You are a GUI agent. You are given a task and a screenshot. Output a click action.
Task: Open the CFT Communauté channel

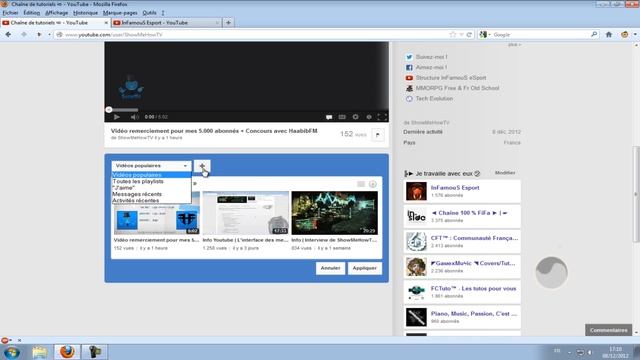pyautogui.click(x=474, y=238)
